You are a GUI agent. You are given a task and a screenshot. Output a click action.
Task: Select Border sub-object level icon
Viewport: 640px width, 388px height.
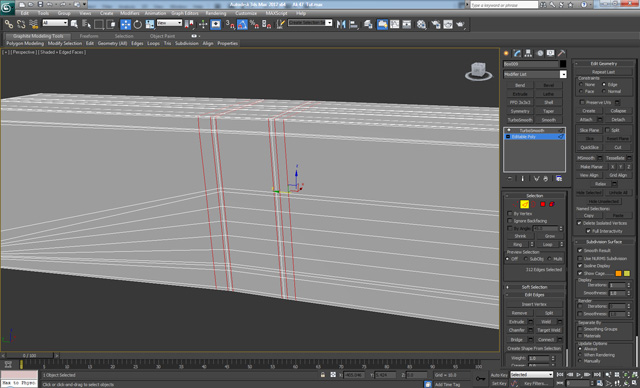(533, 204)
